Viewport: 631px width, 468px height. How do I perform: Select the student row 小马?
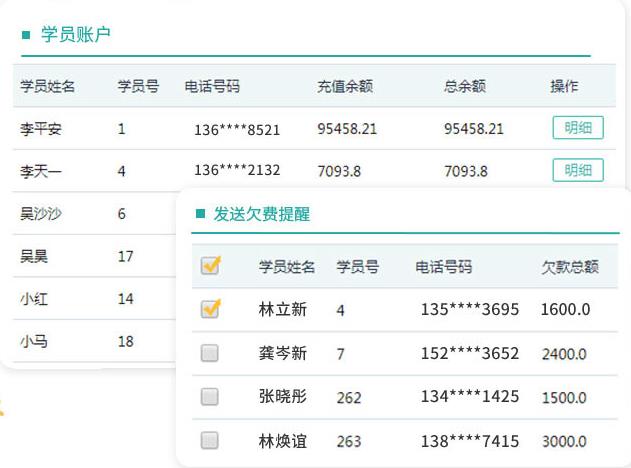pyautogui.click(x=34, y=341)
